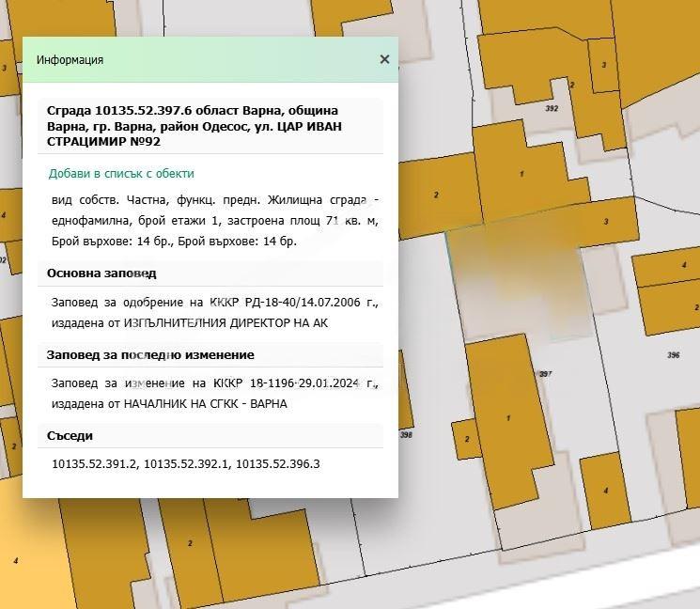Screen dimensions: 700x609
Task: Click the parcel label 398 on the map
Action: click(406, 434)
